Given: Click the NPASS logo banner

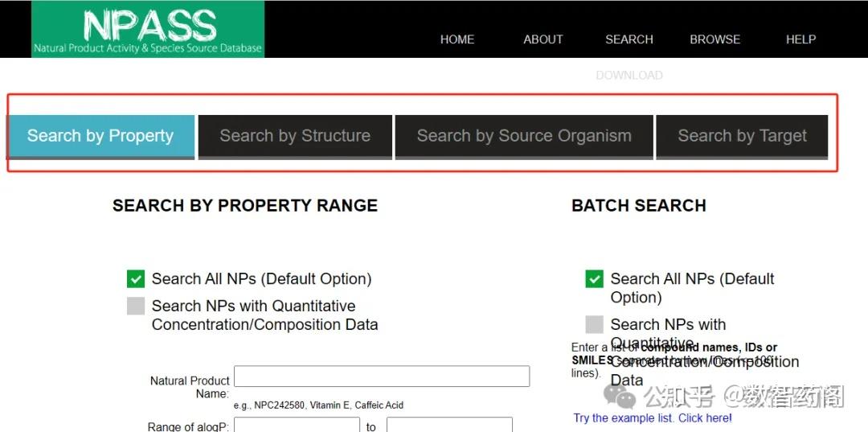Looking at the screenshot, I should tap(148, 30).
